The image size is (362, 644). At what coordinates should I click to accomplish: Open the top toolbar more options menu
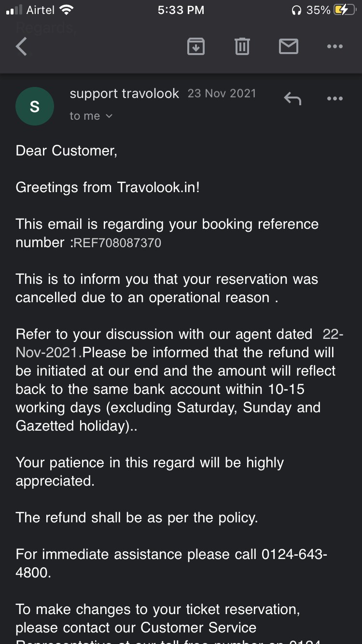334,47
